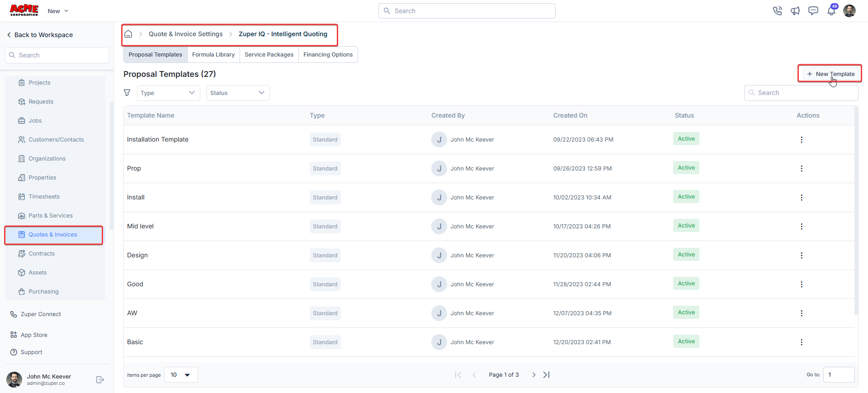The image size is (868, 393).
Task: Open actions menu for Basic row
Action: pyautogui.click(x=802, y=342)
